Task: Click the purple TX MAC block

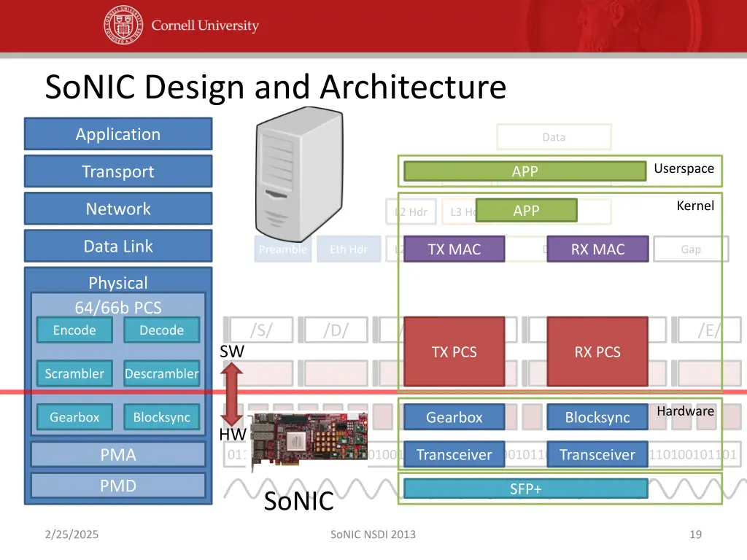Action: point(454,249)
